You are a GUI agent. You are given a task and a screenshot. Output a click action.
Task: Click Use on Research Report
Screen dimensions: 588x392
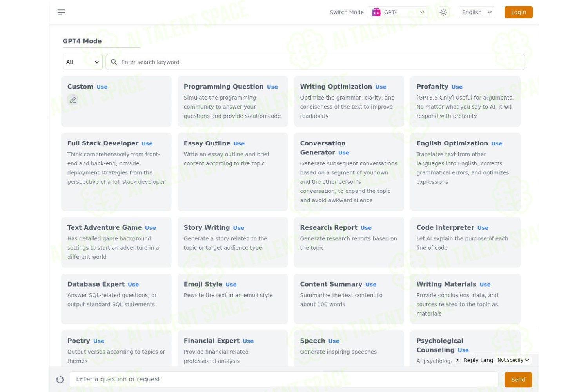pyautogui.click(x=366, y=228)
